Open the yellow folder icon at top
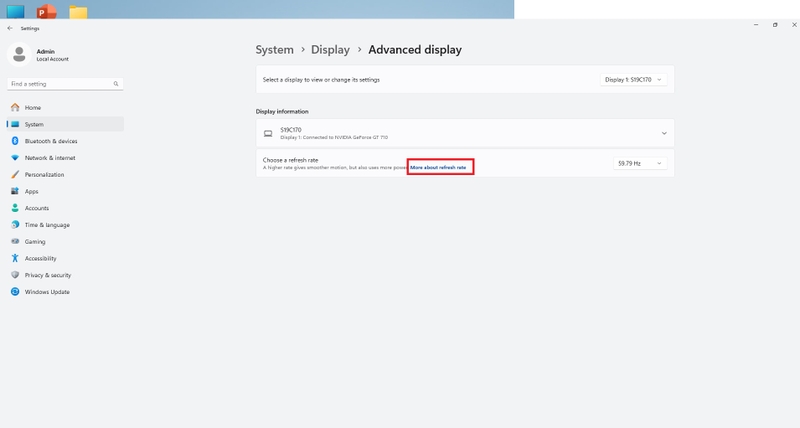Image resolution: width=800 pixels, height=428 pixels. (78, 12)
